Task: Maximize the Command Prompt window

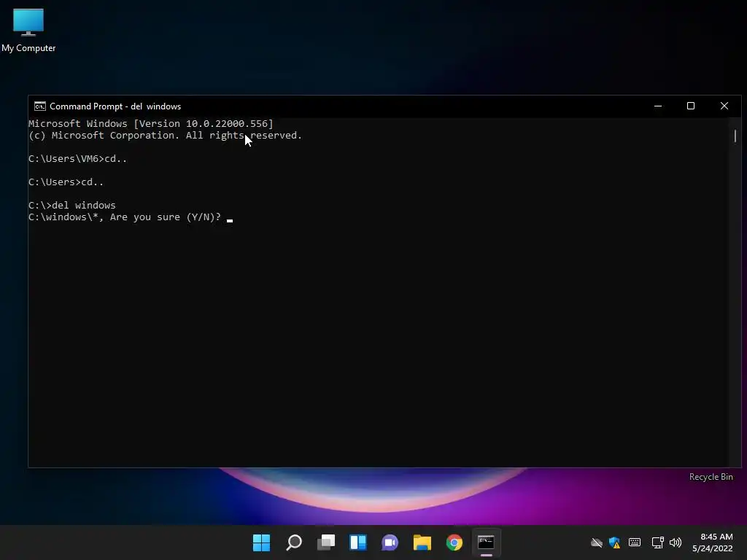Action: (x=691, y=106)
